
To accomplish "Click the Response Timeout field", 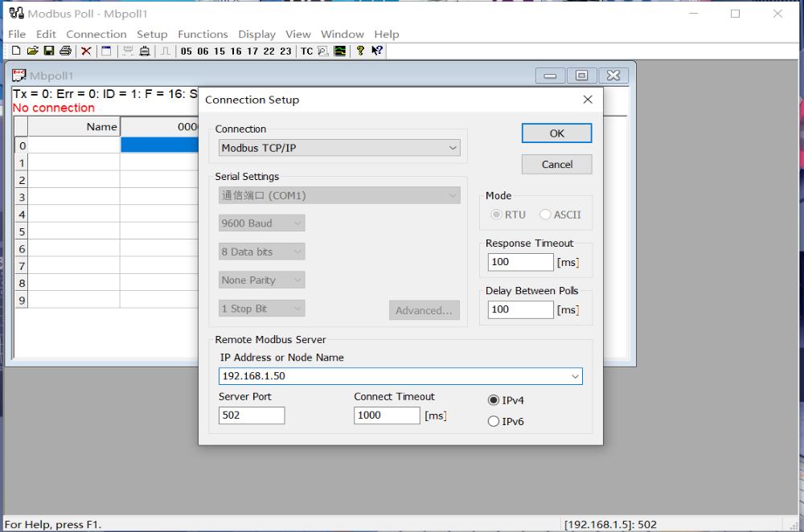I will coord(520,262).
